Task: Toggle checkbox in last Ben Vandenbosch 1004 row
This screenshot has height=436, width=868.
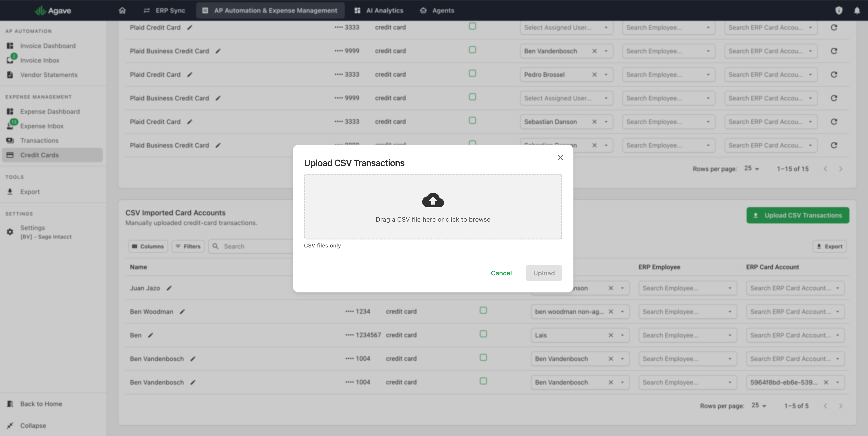Action: point(483,381)
